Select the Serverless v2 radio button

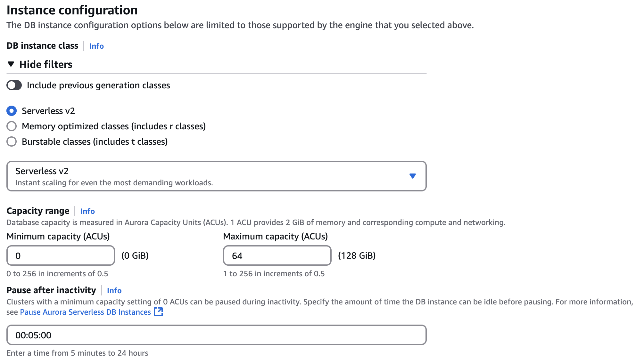click(12, 111)
